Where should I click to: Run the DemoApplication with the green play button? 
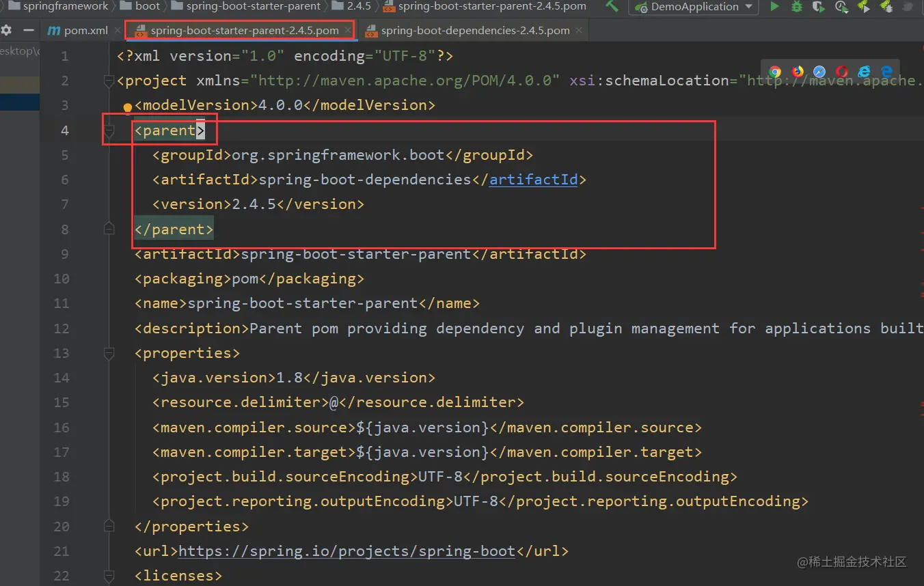tap(773, 8)
